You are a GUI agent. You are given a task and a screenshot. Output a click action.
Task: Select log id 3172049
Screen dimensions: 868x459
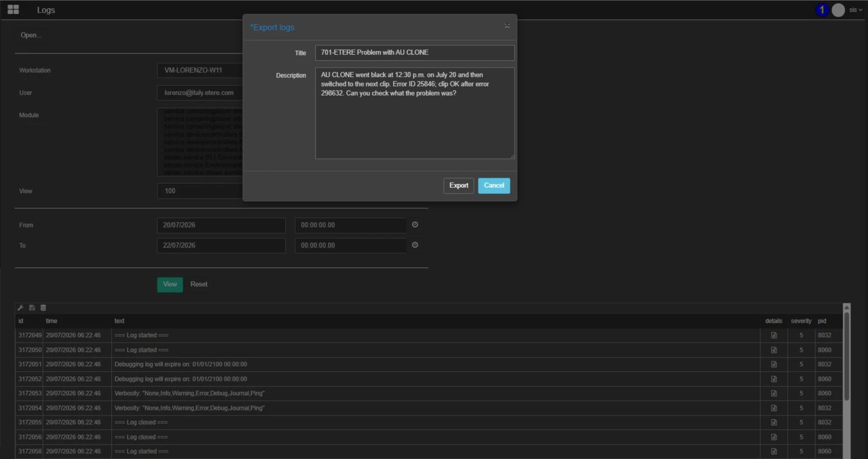(x=30, y=335)
